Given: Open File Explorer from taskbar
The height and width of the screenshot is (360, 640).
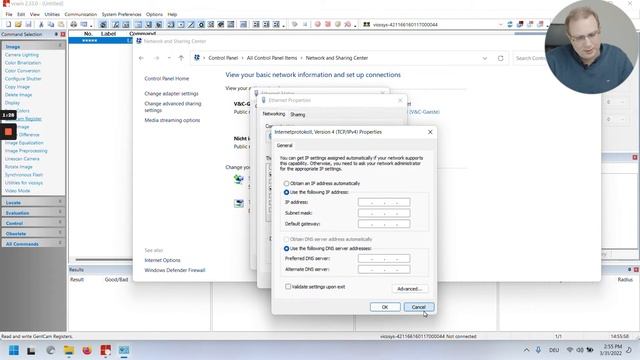Looking at the screenshot, I should click(69, 350).
